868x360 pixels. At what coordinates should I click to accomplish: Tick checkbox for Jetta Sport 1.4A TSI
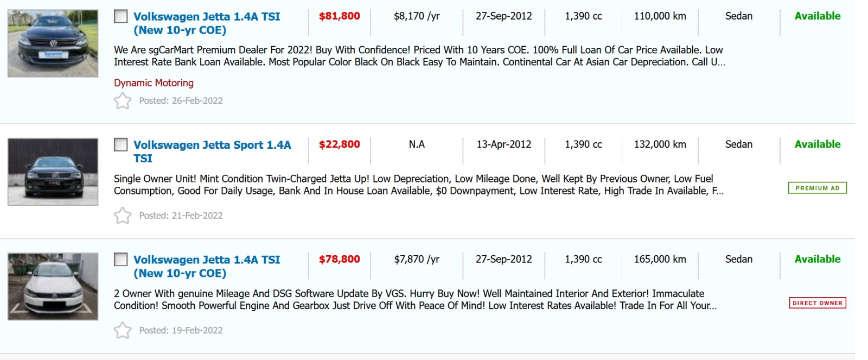[120, 144]
